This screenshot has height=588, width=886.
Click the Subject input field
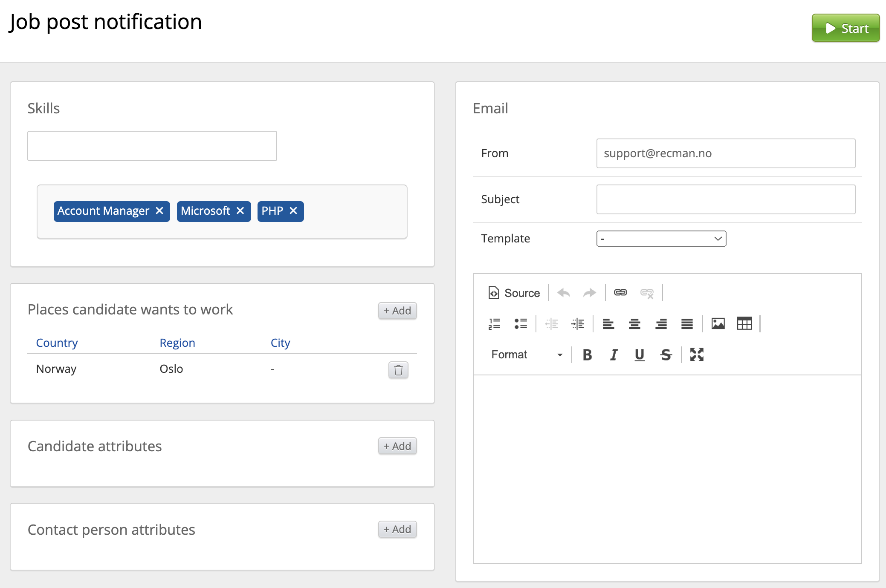tap(726, 199)
